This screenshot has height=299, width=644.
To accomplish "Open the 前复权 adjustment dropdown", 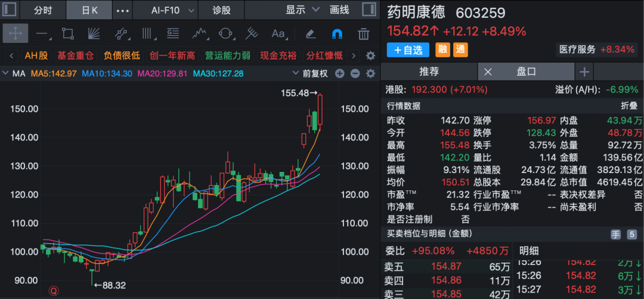I will 311,74.
